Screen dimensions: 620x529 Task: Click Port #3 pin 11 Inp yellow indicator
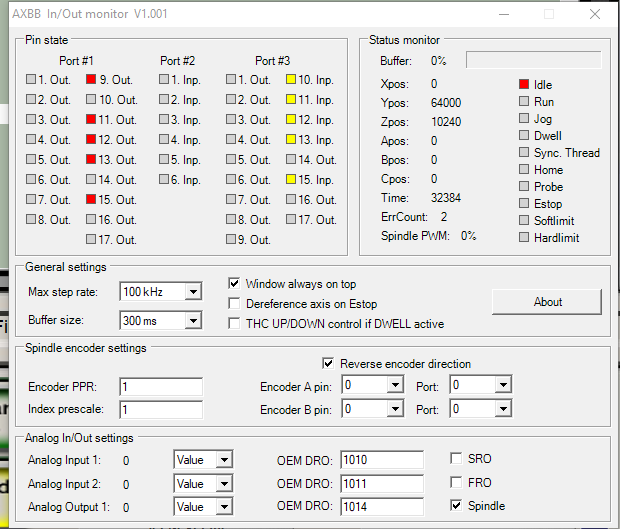(x=291, y=99)
